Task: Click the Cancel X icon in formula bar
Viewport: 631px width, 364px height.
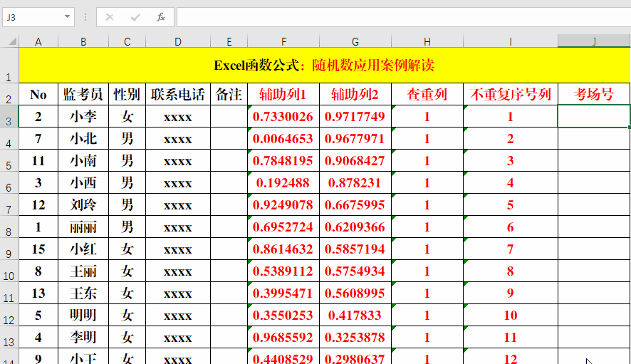Action: coord(110,16)
